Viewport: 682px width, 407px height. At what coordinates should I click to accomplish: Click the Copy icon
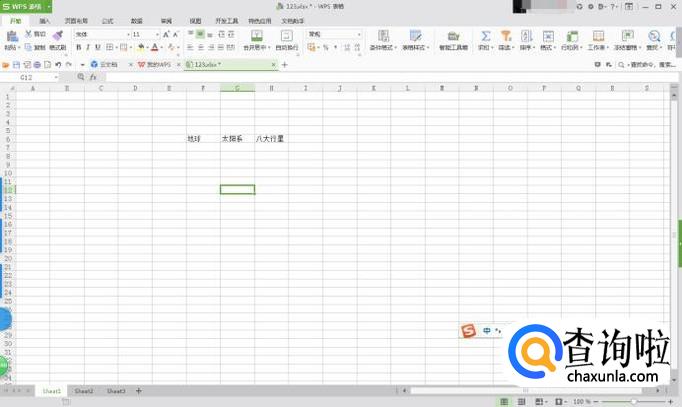tap(29, 47)
